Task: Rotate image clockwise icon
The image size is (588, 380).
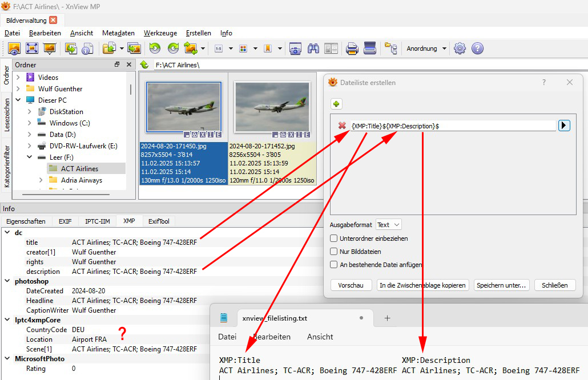Action: tap(173, 48)
